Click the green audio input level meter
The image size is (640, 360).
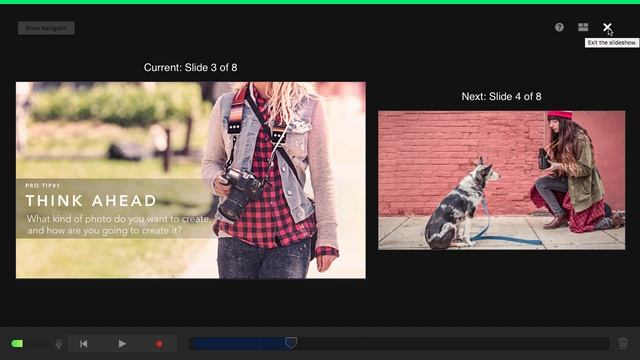click(x=18, y=344)
